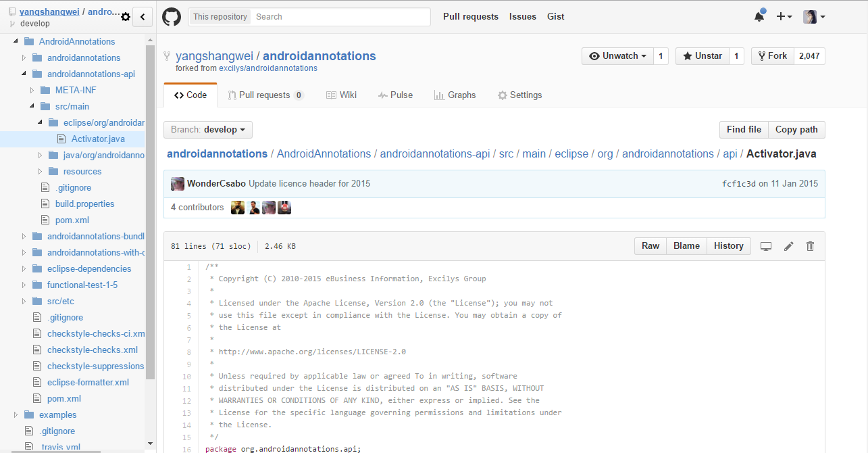
Task: Open the Branch: develop dropdown
Action: click(208, 130)
